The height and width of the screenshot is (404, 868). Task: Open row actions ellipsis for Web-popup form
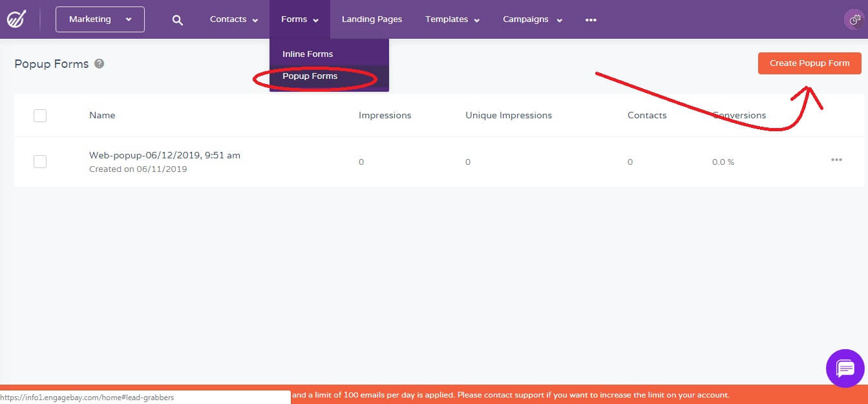[x=836, y=160]
